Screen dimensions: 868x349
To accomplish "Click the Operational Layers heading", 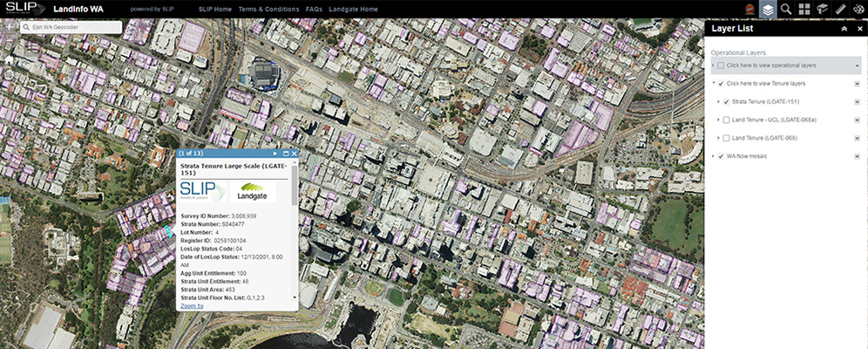I will [x=738, y=52].
